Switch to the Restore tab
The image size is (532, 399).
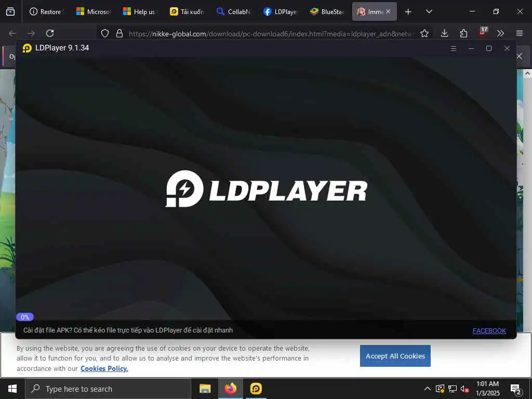[x=46, y=11]
